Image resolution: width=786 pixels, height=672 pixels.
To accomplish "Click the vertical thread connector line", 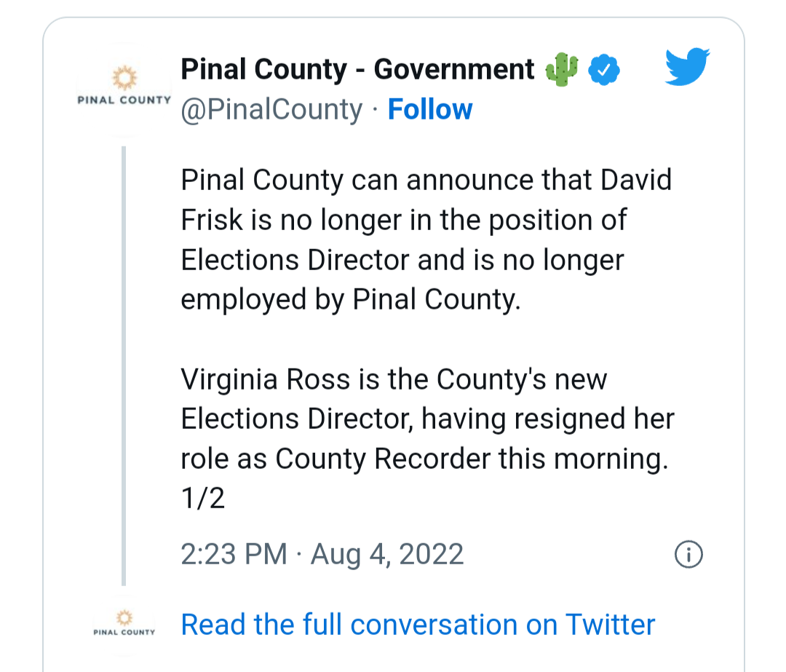I will [x=124, y=366].
